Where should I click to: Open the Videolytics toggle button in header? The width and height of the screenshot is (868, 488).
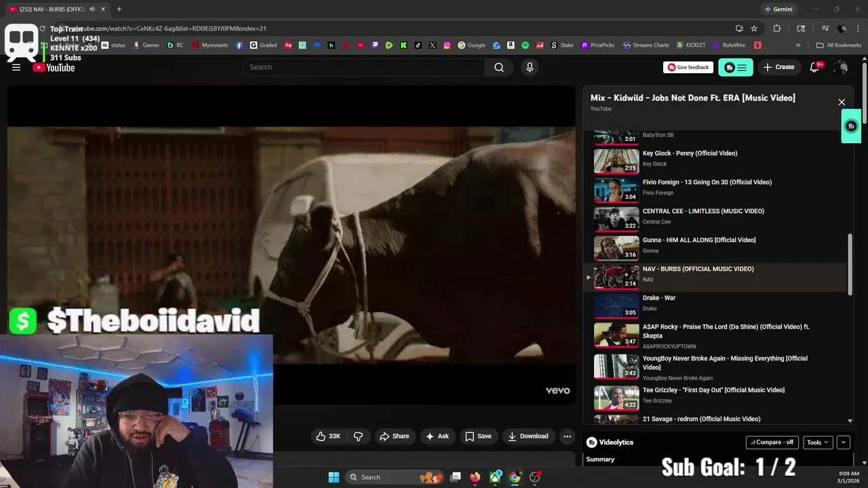point(735,67)
